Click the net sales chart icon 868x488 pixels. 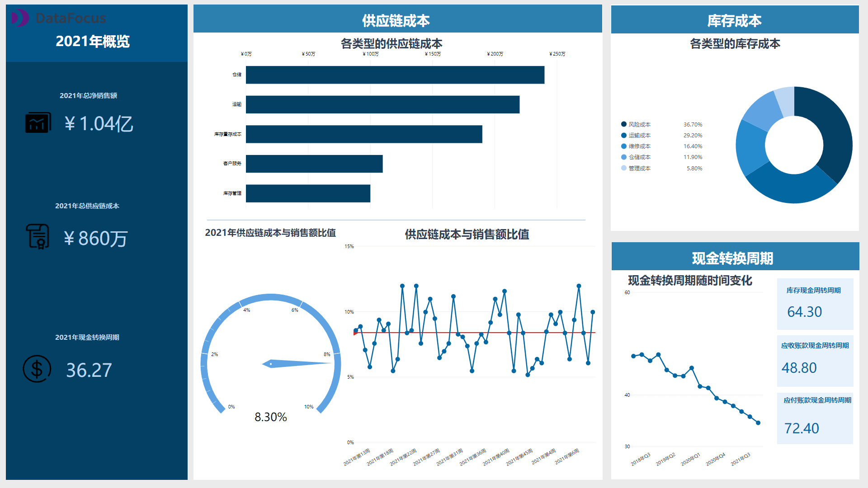click(38, 122)
